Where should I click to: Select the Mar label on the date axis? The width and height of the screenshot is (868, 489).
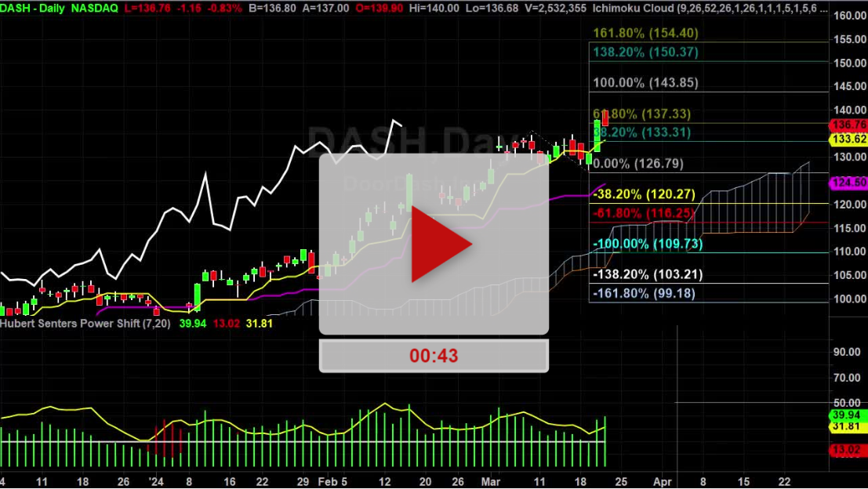click(490, 483)
